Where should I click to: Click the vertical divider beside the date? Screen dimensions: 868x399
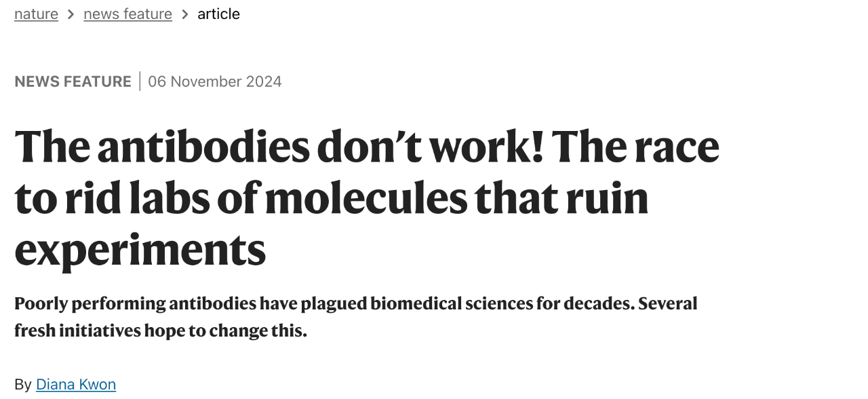point(140,81)
